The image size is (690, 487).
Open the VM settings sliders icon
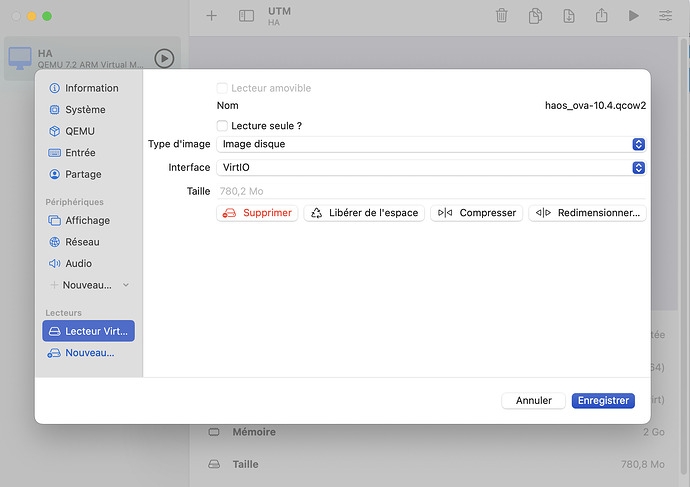pos(666,16)
